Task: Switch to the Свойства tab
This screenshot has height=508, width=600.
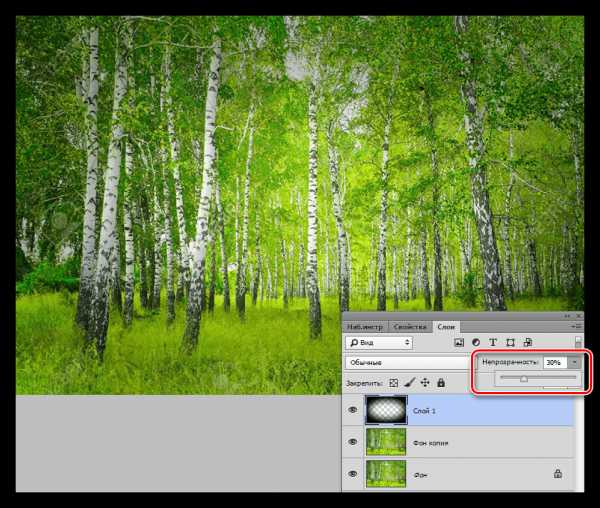Action: point(410,327)
